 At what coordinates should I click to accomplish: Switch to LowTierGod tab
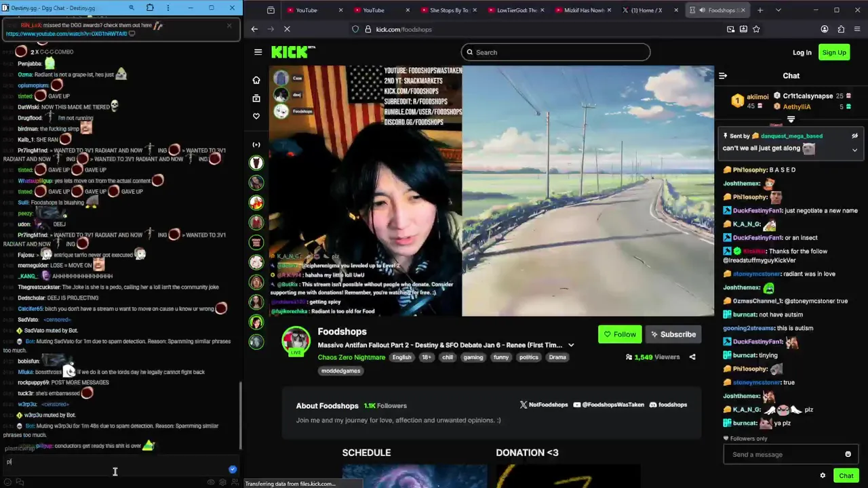pyautogui.click(x=517, y=10)
